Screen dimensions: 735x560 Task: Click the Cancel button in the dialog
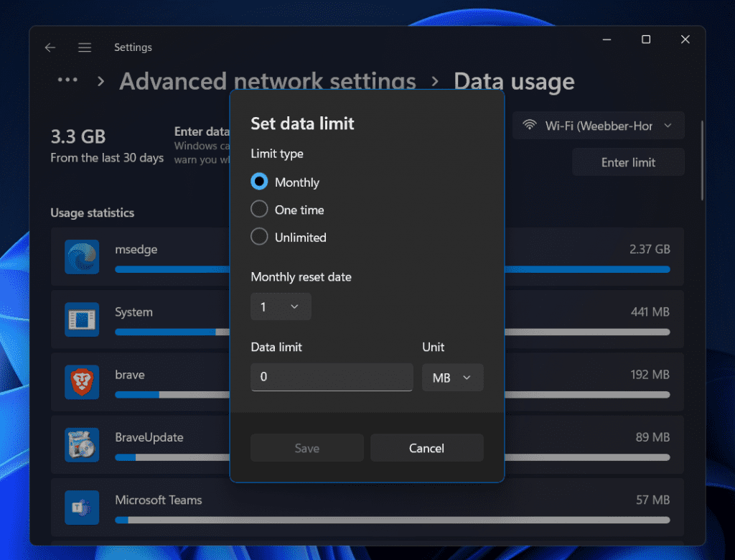click(426, 447)
